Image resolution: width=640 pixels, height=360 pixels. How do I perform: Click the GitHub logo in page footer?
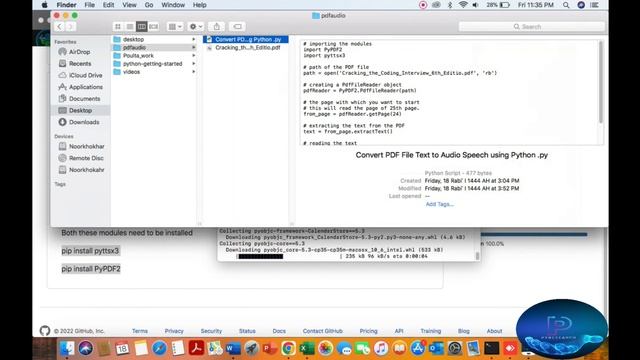point(45,331)
